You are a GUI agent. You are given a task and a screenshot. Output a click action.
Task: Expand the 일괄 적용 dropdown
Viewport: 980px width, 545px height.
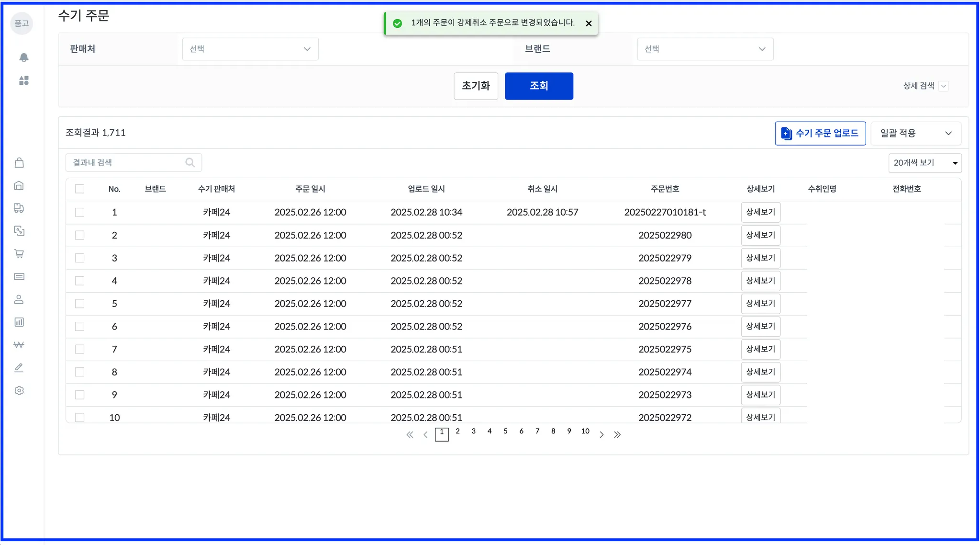[915, 133]
